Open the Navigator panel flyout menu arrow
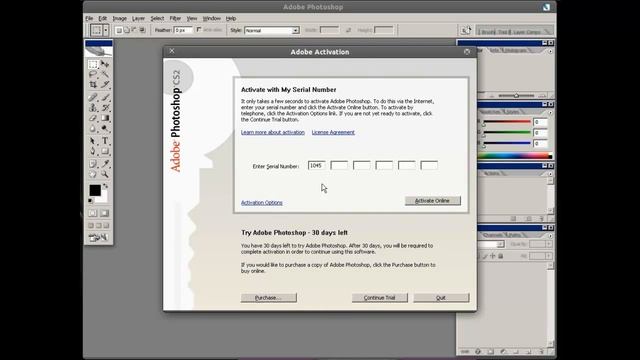The height and width of the screenshot is (360, 640). [550, 51]
